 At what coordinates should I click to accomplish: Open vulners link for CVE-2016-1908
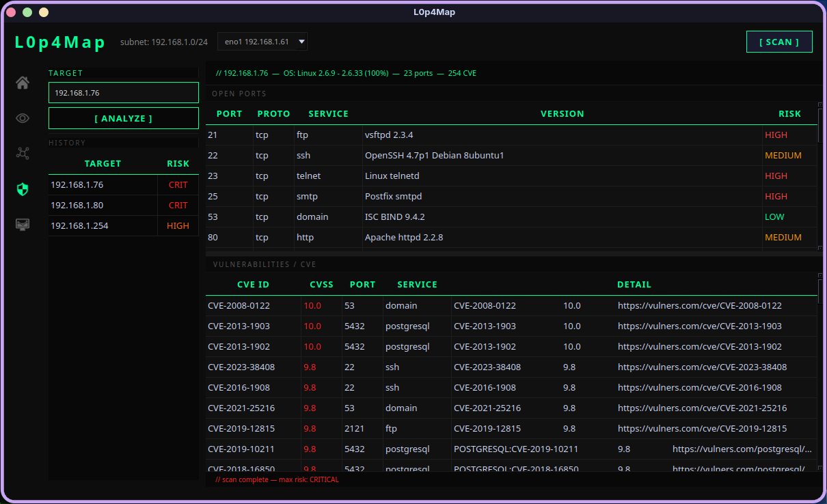[700, 388]
